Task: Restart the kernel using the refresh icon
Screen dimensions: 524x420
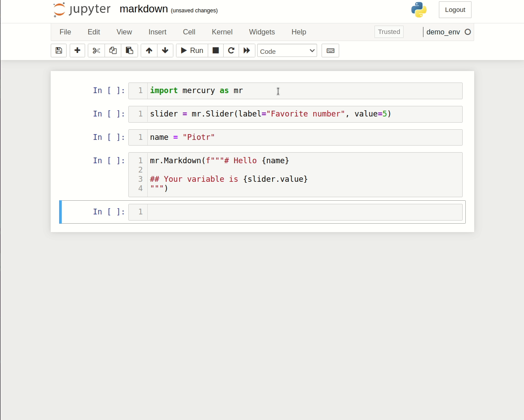Action: coord(231,50)
